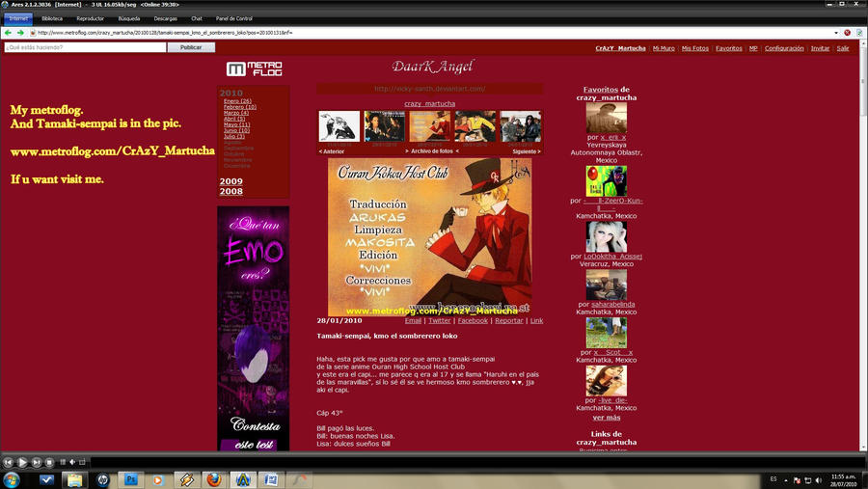The height and width of the screenshot is (489, 868).
Task: Click the Ares logo in the title bar
Action: pos(5,5)
